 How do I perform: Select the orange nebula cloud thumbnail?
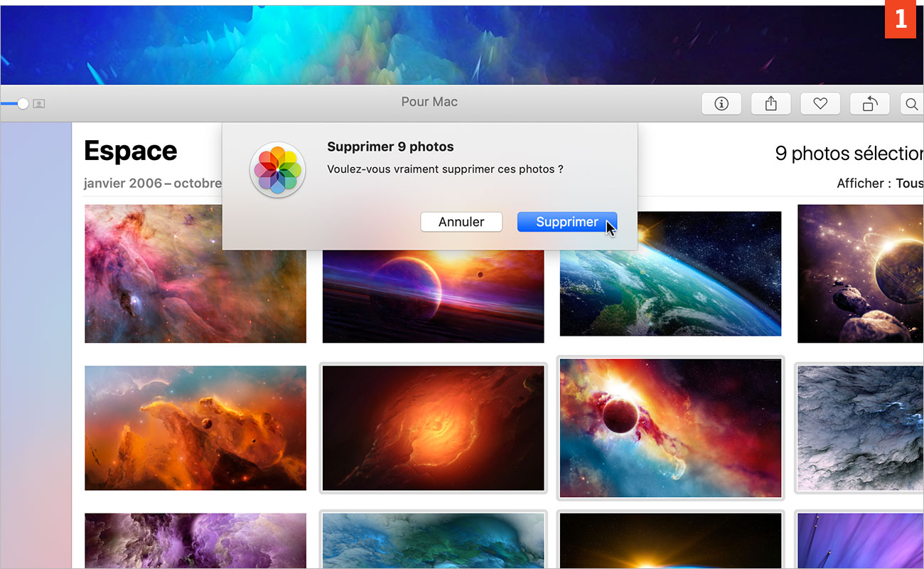coord(195,428)
